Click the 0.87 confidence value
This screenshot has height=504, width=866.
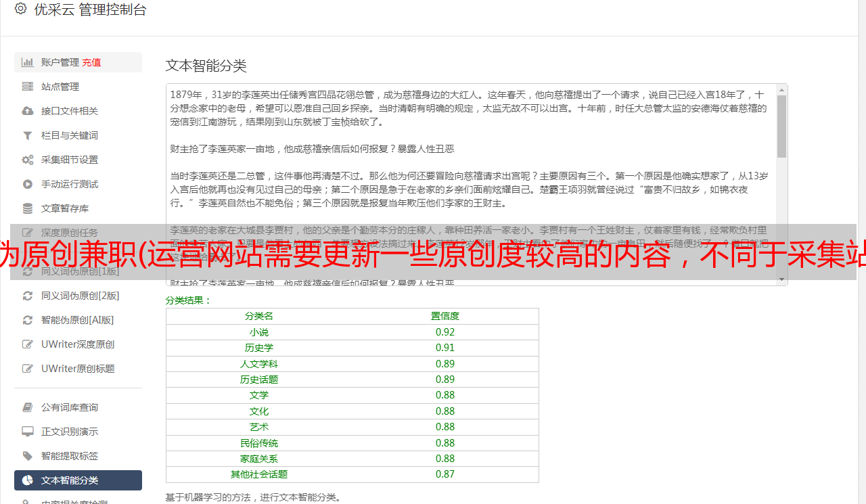tap(445, 474)
